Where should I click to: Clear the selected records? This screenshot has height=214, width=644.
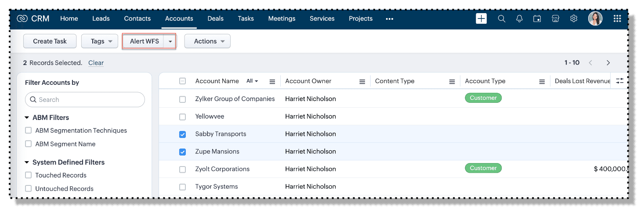click(x=96, y=63)
